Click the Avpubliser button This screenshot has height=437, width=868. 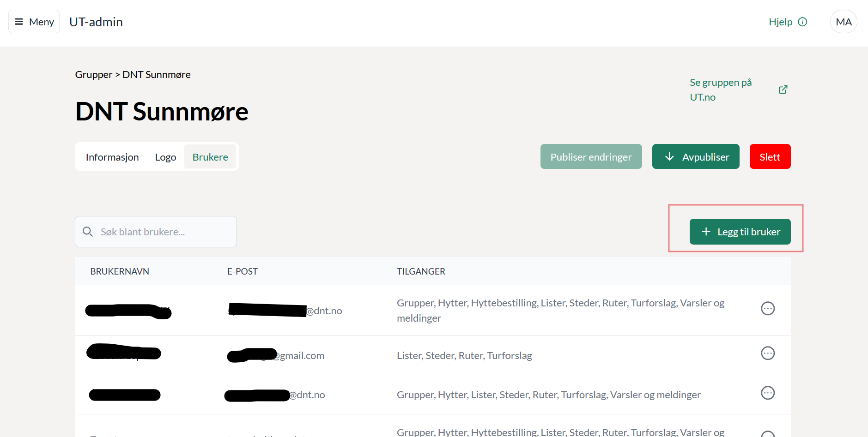[695, 157]
